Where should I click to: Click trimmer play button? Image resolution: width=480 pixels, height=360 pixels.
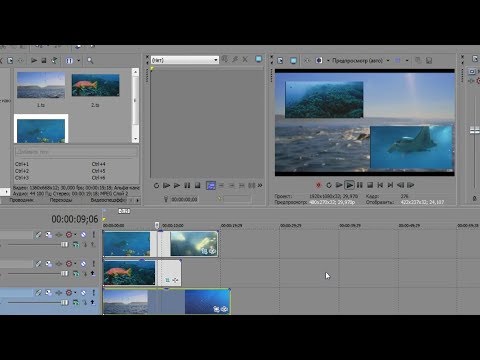[177, 185]
